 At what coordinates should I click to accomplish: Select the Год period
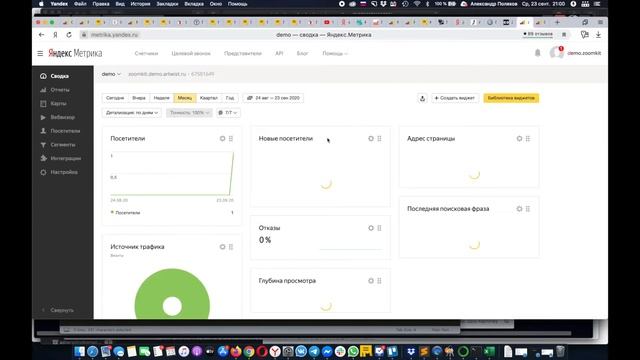(230, 98)
